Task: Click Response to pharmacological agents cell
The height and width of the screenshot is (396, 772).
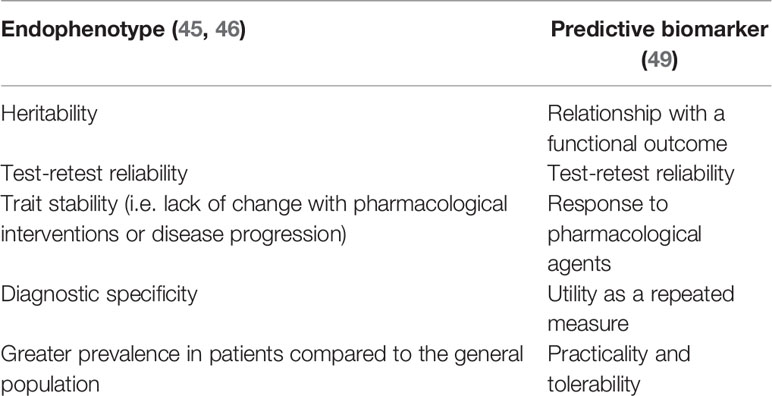Action: 624,234
